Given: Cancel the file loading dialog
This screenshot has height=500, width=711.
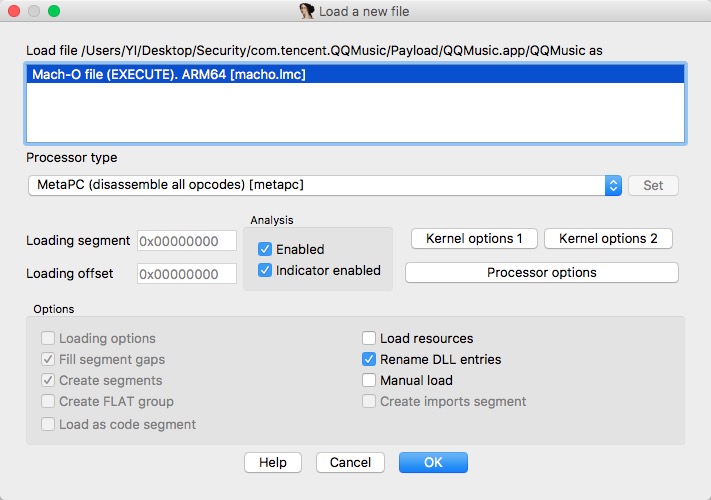Looking at the screenshot, I should click(350, 463).
